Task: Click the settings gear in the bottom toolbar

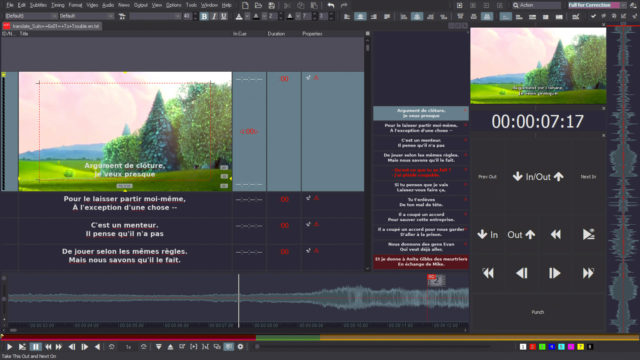Action: coord(240,347)
